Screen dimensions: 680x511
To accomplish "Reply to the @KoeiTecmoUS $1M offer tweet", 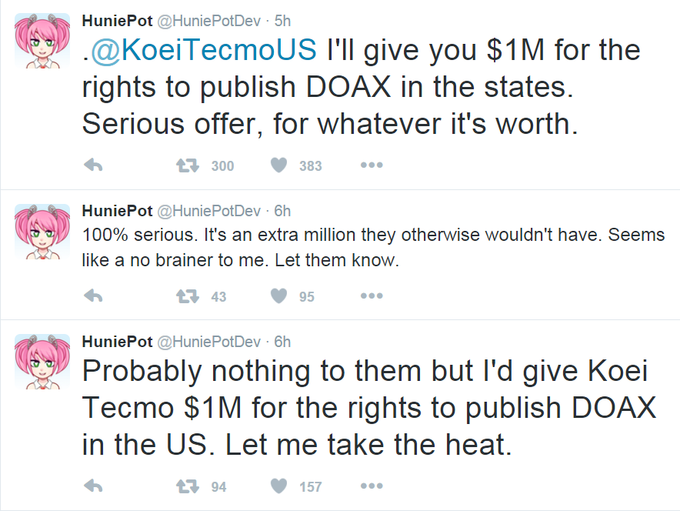I will click(93, 165).
